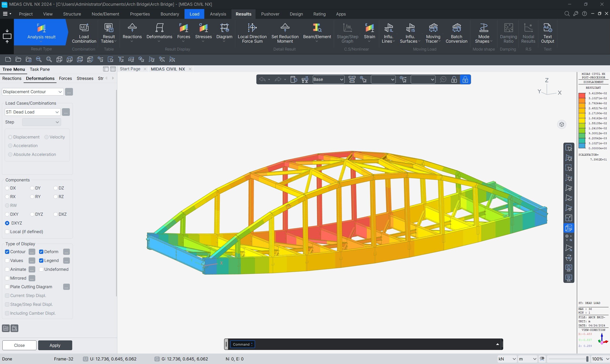610x364 pixels.
Task: Select the Velocity radio button
Action: tap(46, 137)
